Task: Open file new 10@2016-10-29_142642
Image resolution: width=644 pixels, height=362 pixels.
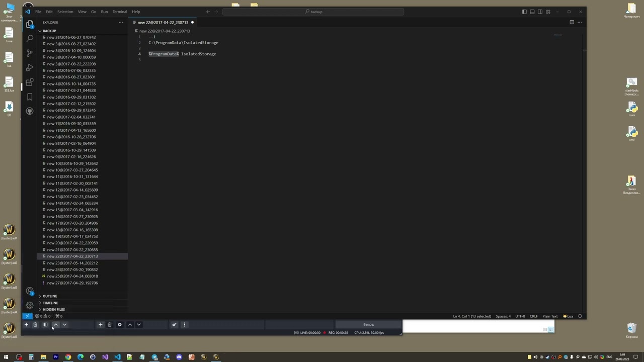Action: 83,163
